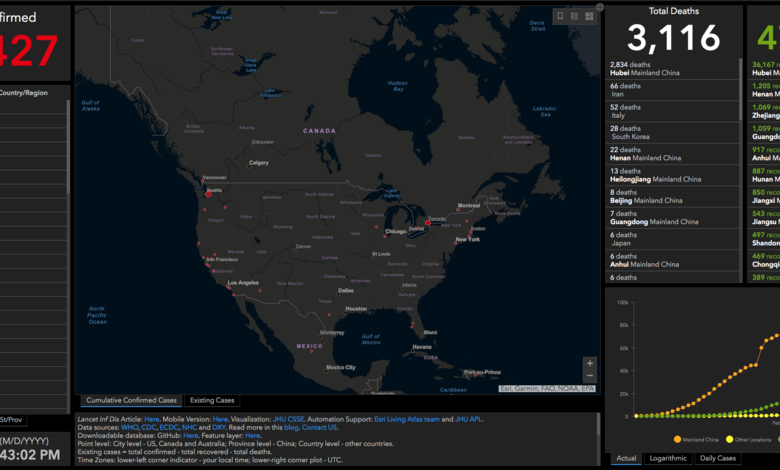Zoom in with the map plus button
The image size is (780, 470).
(x=590, y=364)
